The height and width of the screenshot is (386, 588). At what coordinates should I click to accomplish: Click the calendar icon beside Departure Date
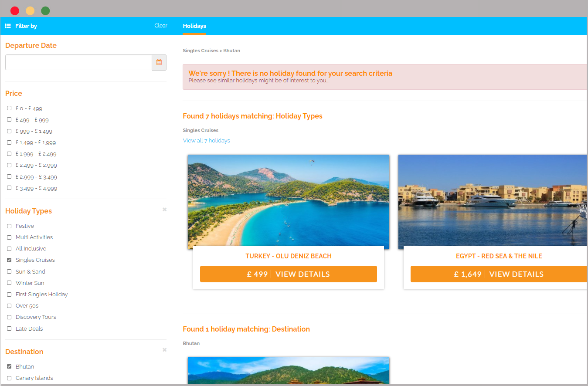pyautogui.click(x=159, y=62)
